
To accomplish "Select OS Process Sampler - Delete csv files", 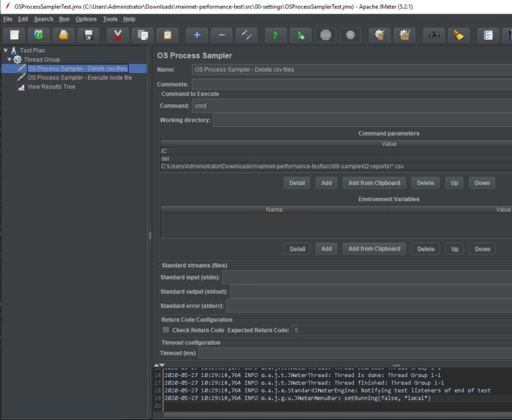I will click(77, 69).
